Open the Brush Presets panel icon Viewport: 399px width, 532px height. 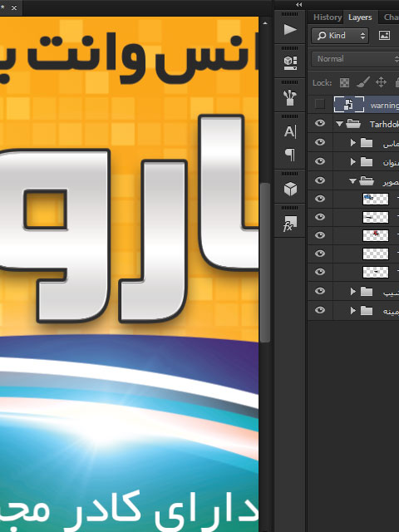click(290, 98)
